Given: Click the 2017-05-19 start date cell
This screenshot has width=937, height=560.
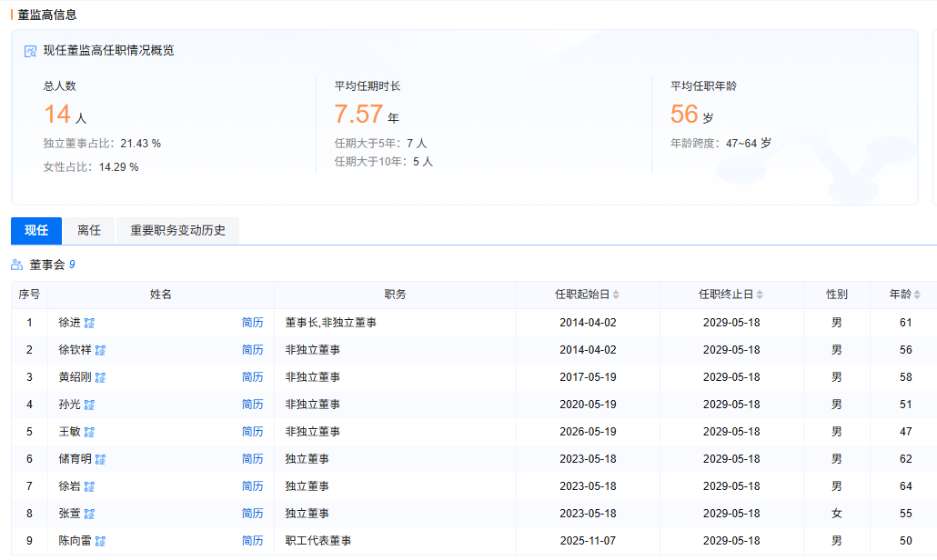Looking at the screenshot, I should 588,376.
